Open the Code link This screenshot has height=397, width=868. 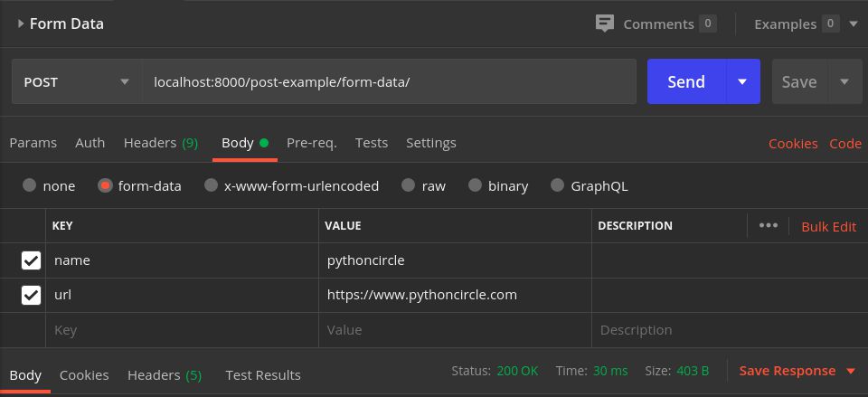(845, 144)
